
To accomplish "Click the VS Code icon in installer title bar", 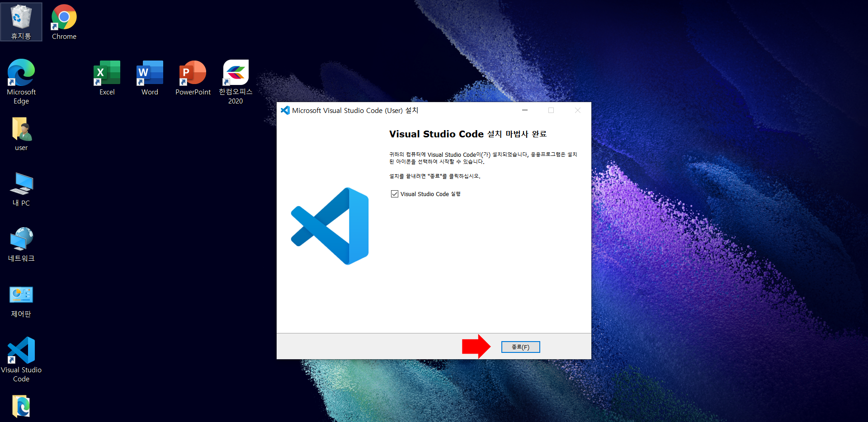I will [285, 110].
